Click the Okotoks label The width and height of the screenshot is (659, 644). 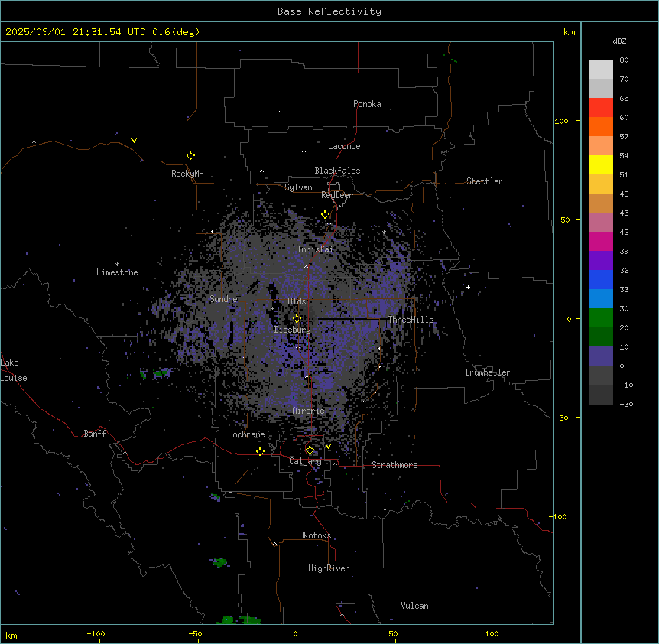tap(315, 535)
